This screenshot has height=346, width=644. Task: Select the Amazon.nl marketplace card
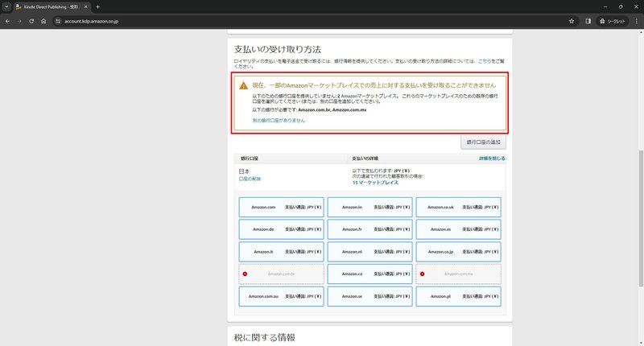pyautogui.click(x=369, y=252)
